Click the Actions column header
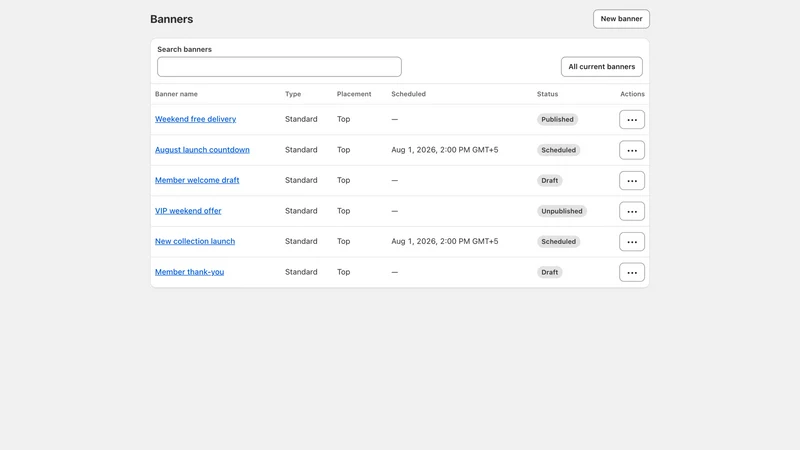 point(632,94)
